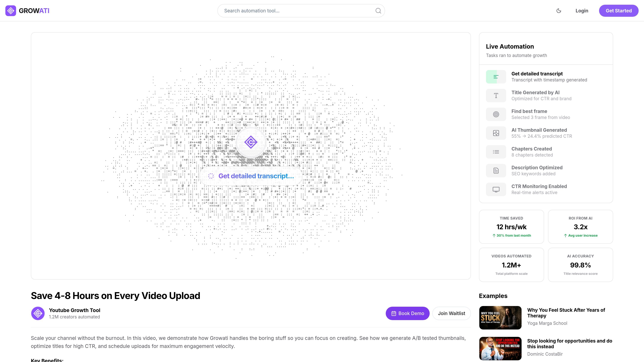This screenshot has height=362, width=644.
Task: Click the Book Demo button
Action: [408, 313]
